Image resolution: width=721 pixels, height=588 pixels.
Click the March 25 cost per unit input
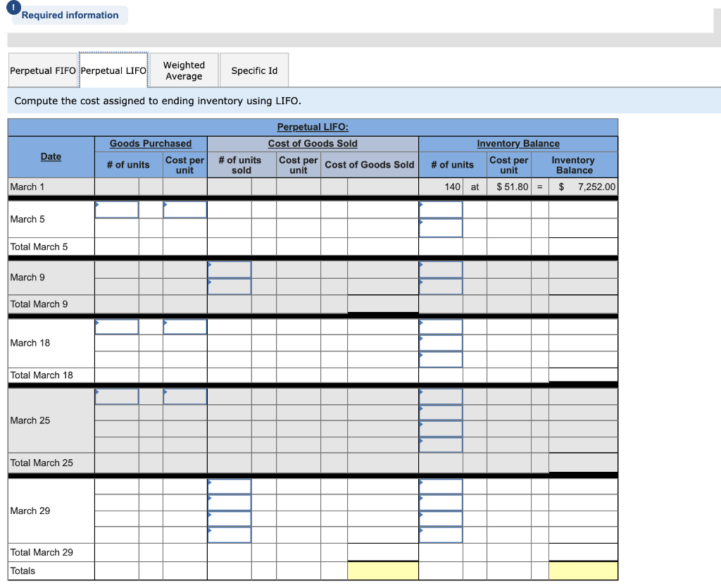(x=185, y=396)
